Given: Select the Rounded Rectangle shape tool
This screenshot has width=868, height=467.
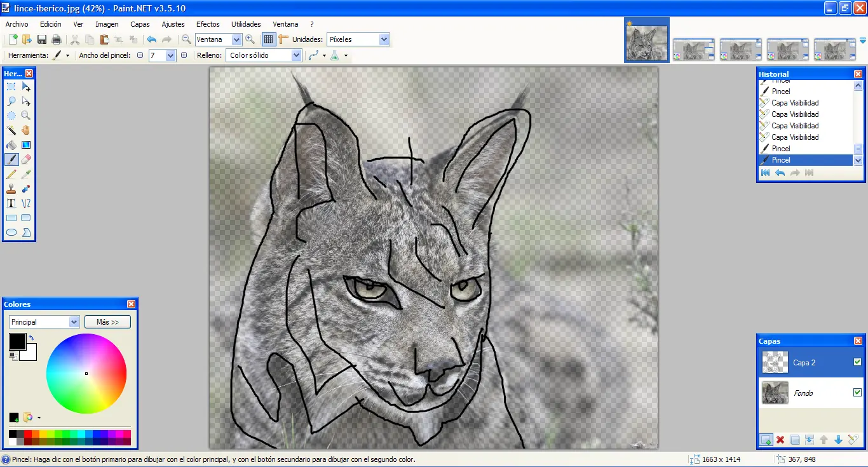Looking at the screenshot, I should [26, 218].
